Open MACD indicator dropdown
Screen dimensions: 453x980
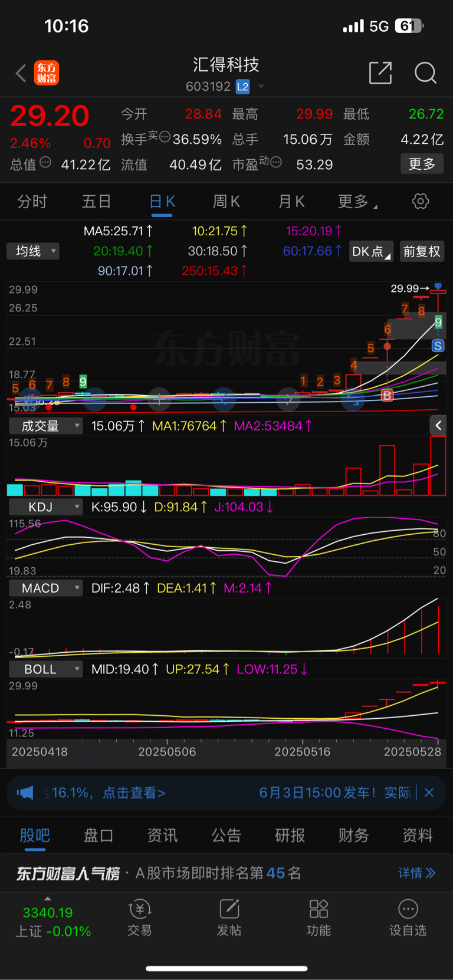pyautogui.click(x=45, y=588)
